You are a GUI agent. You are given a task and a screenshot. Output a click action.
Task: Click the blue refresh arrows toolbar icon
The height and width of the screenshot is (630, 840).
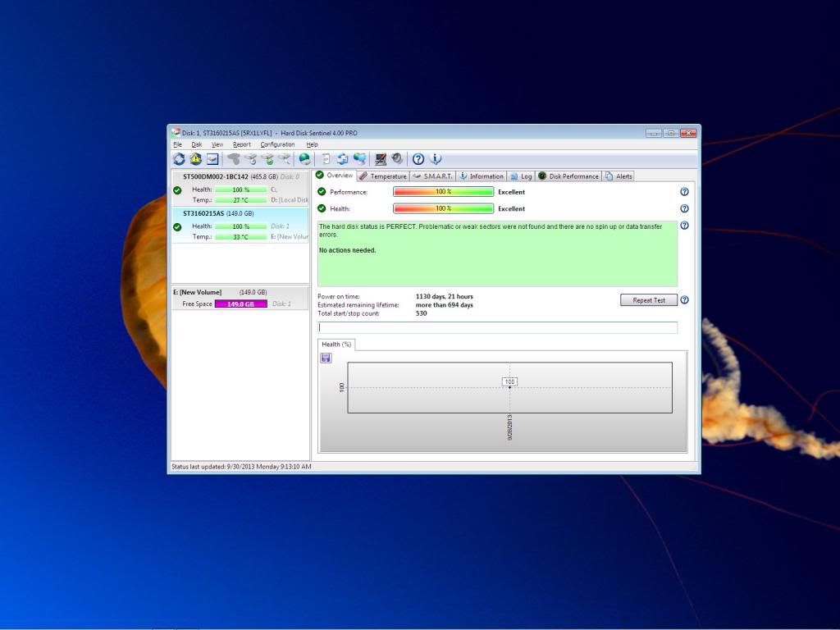click(x=179, y=159)
